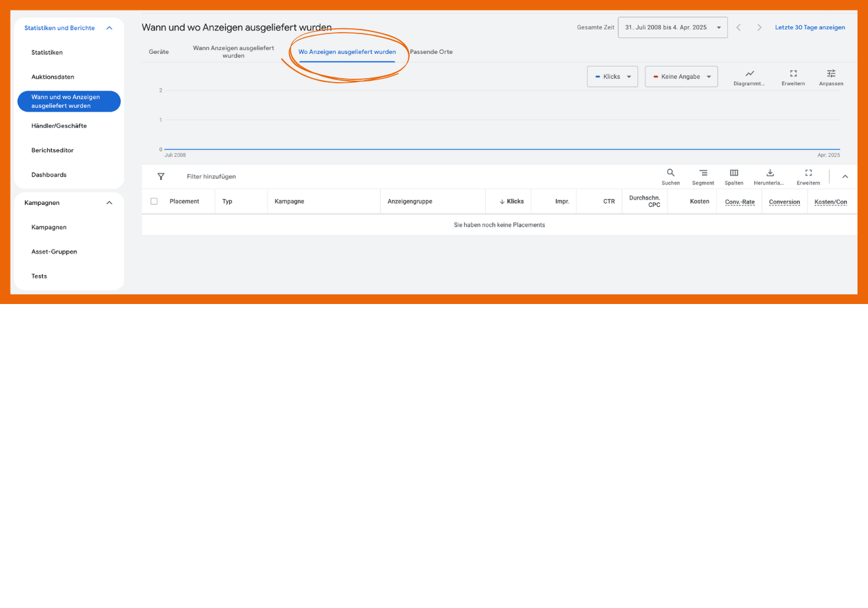This screenshot has height=608, width=868.
Task: Click the Filter hinzufügen field
Action: pyautogui.click(x=211, y=177)
